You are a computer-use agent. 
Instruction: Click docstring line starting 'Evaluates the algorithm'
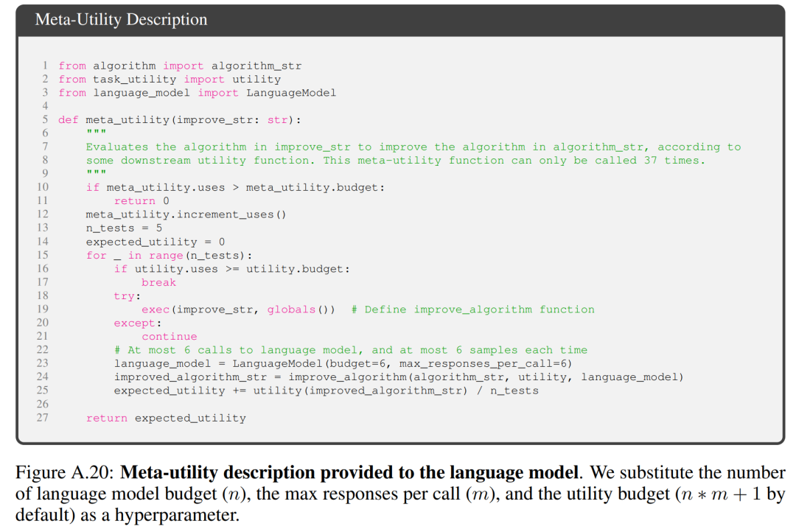coord(413,147)
